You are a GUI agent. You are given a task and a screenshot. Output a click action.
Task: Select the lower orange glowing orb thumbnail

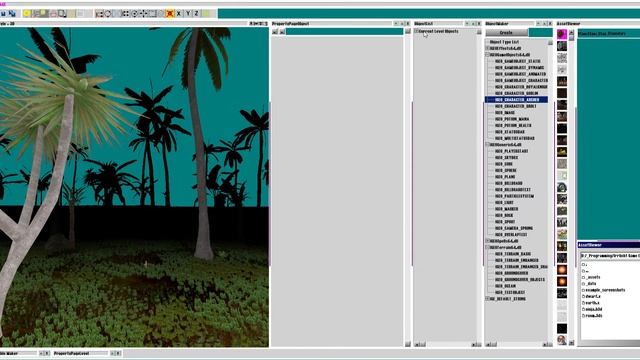click(x=562, y=281)
